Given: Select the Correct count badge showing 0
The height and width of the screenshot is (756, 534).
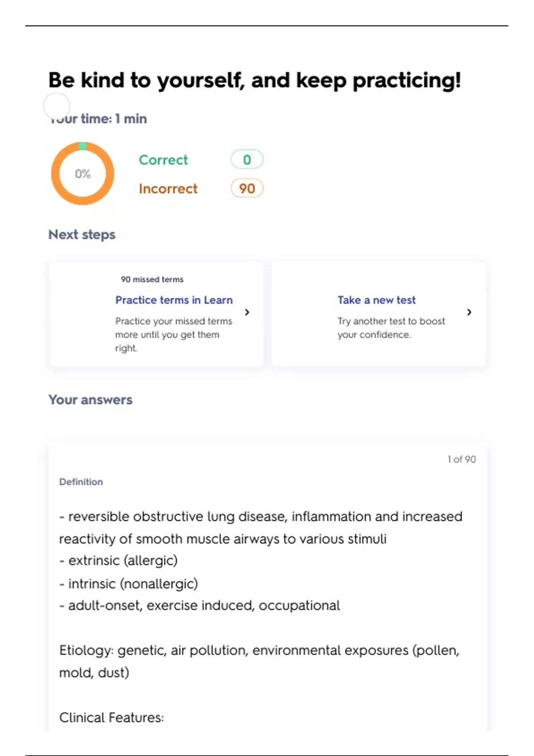Looking at the screenshot, I should point(247,160).
